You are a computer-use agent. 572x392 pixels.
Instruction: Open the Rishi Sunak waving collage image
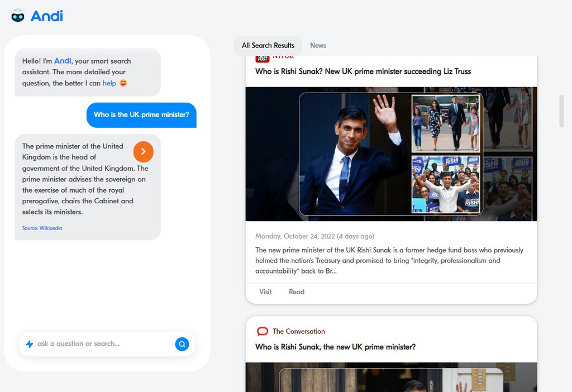coord(391,154)
